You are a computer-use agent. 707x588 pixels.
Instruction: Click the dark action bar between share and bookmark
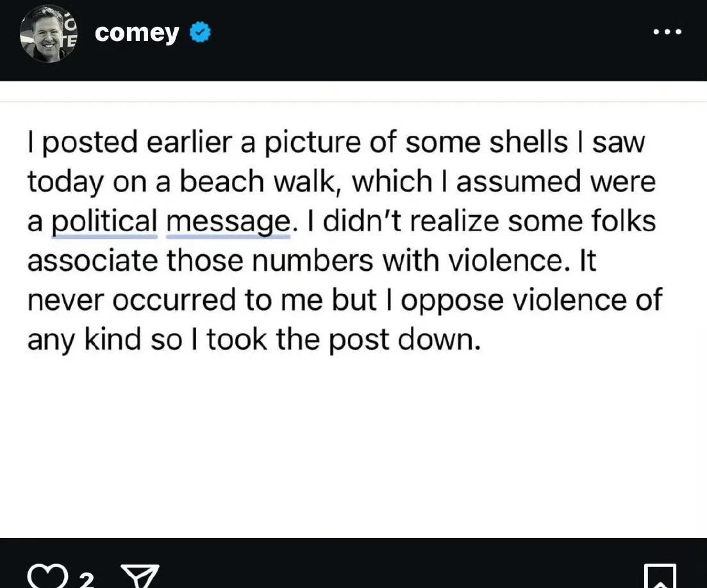point(401,568)
